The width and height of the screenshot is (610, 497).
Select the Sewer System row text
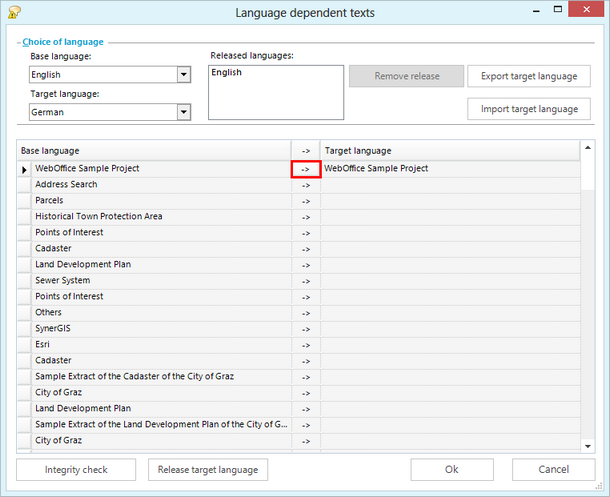click(x=63, y=280)
